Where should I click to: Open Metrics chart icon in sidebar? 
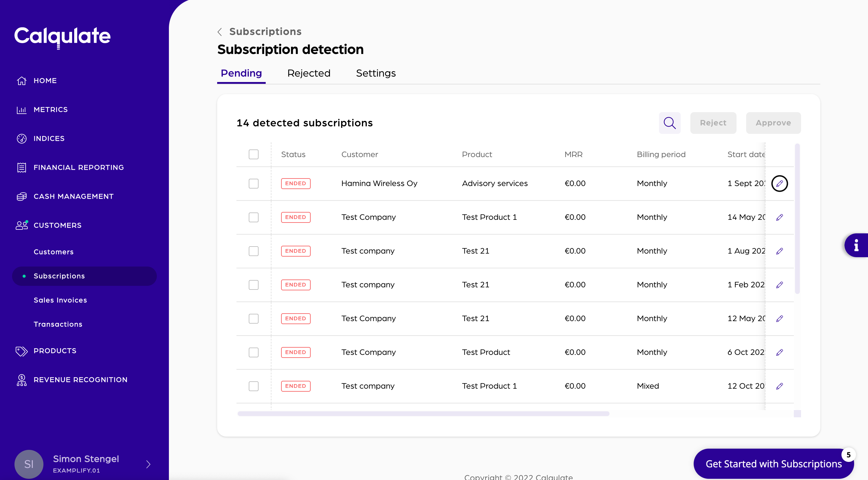coord(22,110)
